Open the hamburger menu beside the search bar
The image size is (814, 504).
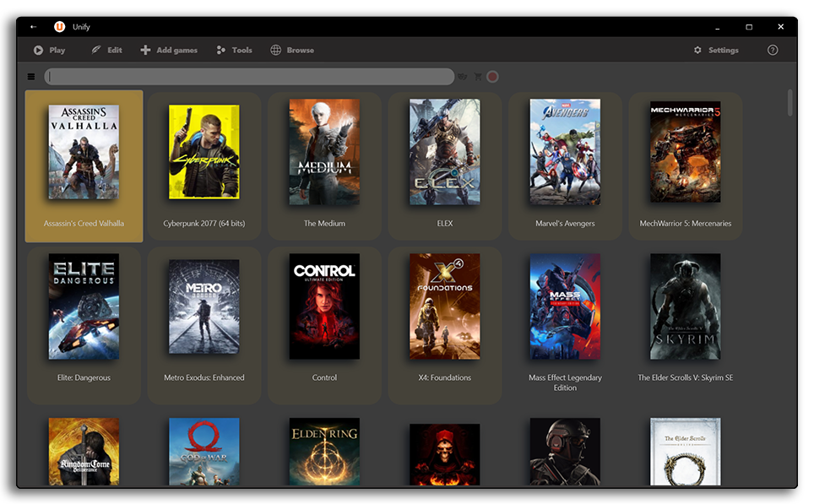click(31, 77)
